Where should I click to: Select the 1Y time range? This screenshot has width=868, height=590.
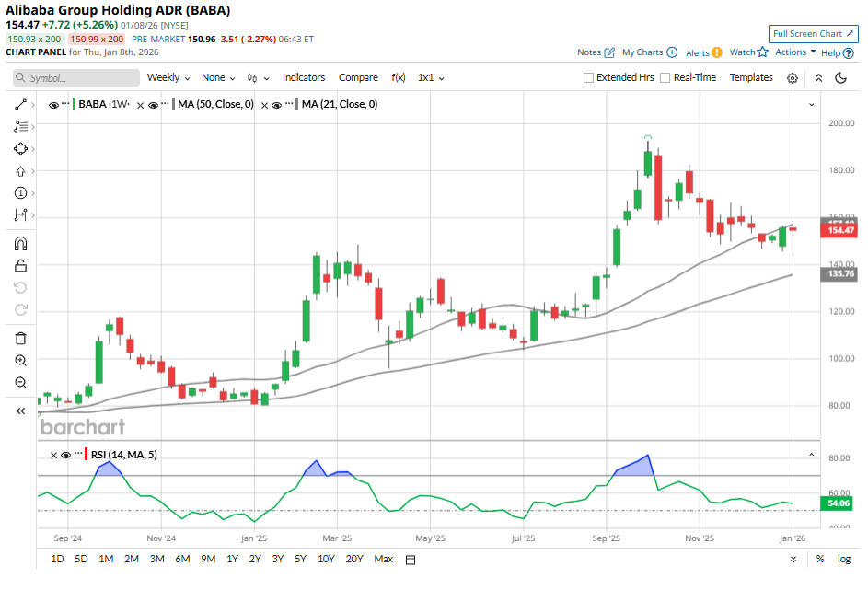[233, 559]
